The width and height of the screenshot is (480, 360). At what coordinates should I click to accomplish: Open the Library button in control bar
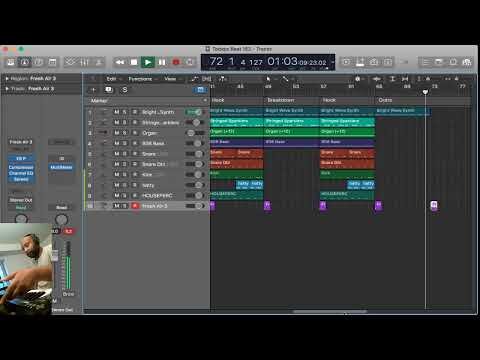click(x=11, y=62)
